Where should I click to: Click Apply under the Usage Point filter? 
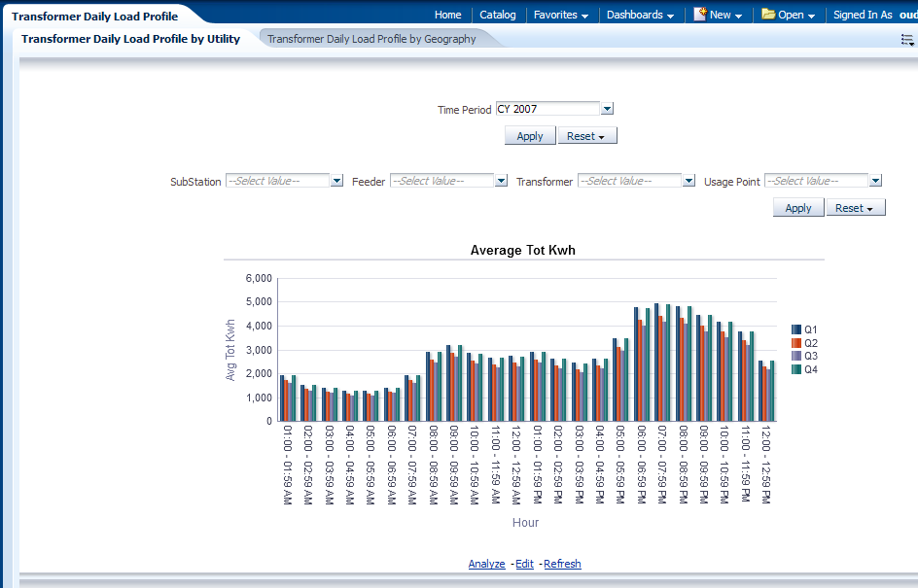(x=798, y=208)
